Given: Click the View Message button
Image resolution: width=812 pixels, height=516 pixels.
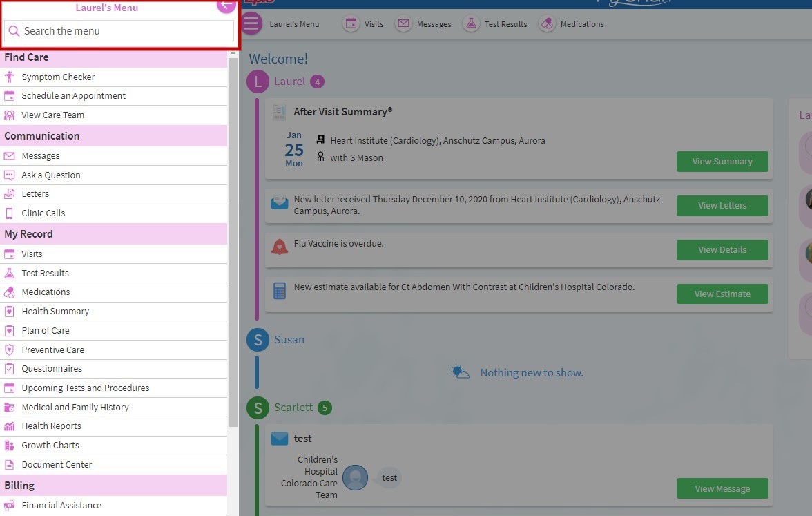Looking at the screenshot, I should tap(722, 489).
